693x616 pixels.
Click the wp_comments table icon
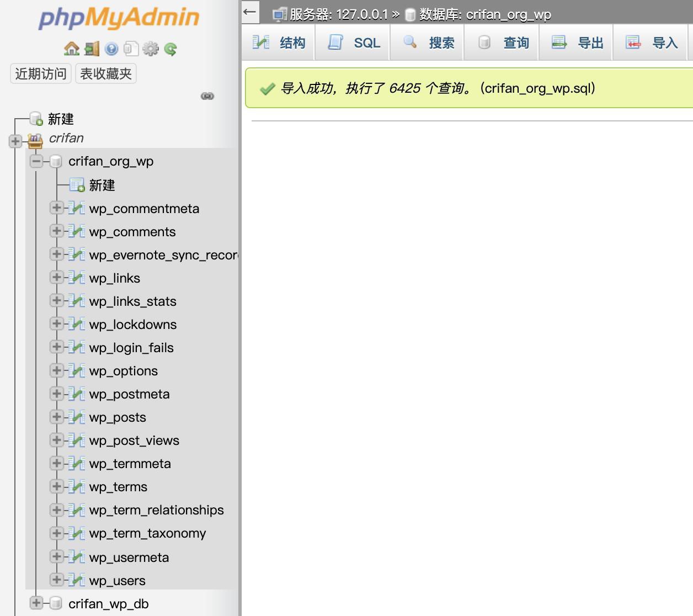point(77,231)
